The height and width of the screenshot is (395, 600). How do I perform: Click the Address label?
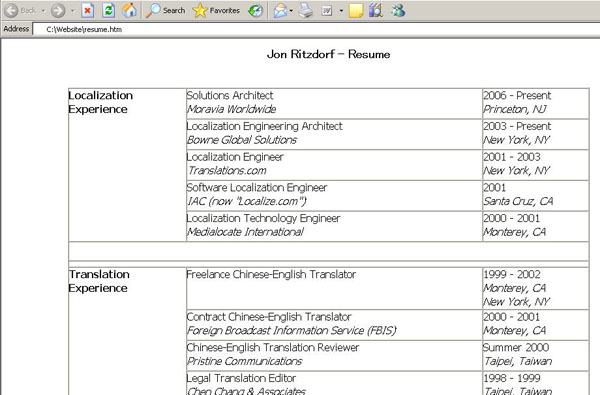pos(16,29)
